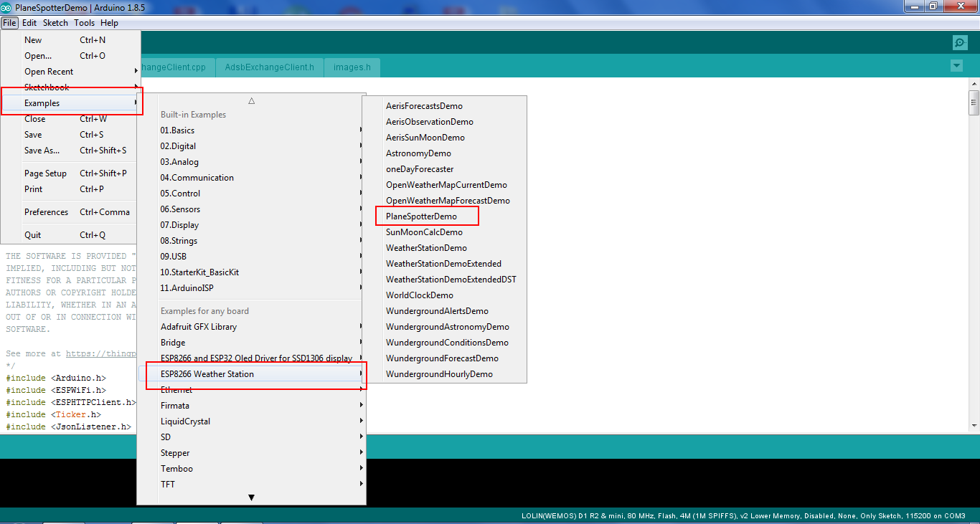
Task: Expand 02.Digital examples
Action: pyautogui.click(x=252, y=146)
